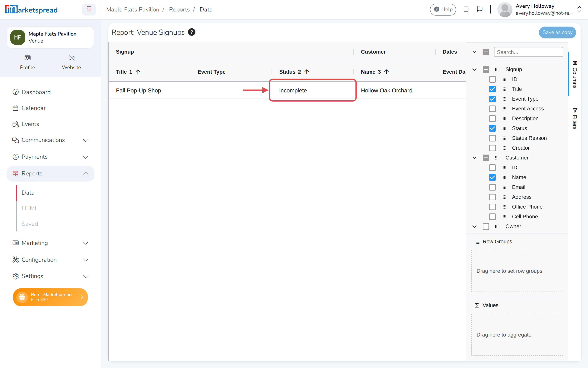This screenshot has width=588, height=368.
Task: Click the pin sidebar icon
Action: click(x=89, y=9)
